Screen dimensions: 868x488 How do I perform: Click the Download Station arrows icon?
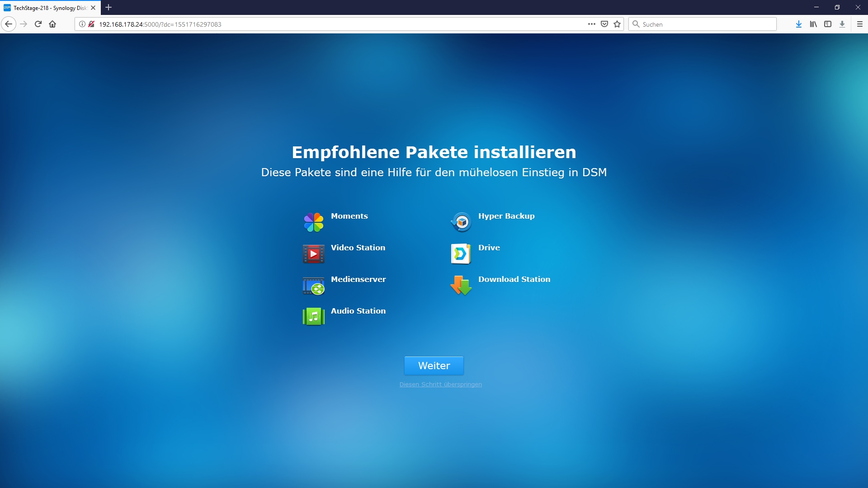pos(461,286)
